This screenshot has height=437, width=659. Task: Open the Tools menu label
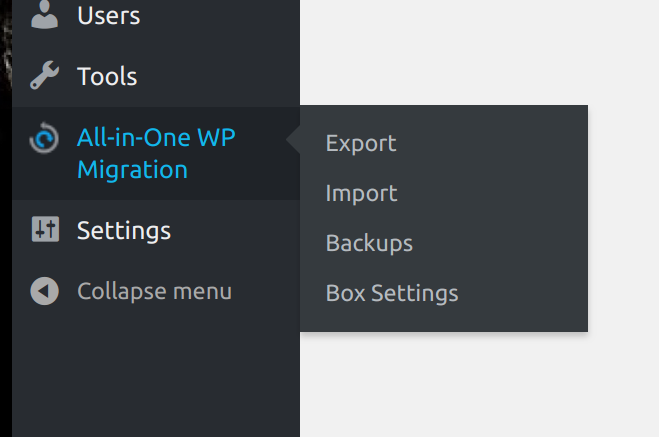point(107,76)
